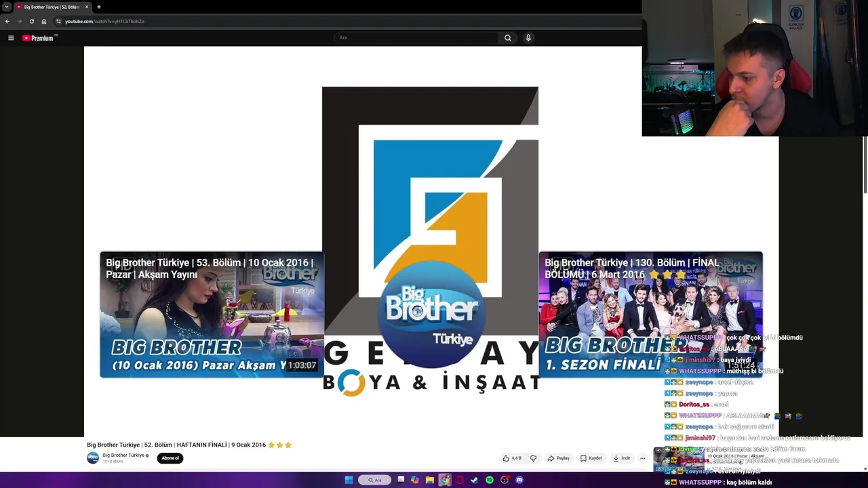This screenshot has height=488, width=868.
Task: Open Task View on the taskbar
Action: click(401, 480)
